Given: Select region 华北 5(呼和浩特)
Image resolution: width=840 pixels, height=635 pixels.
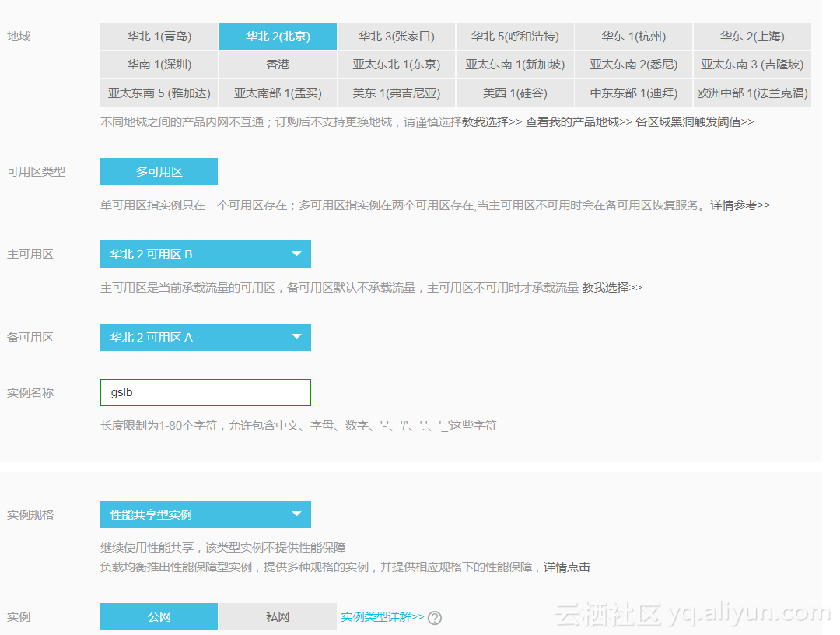Looking at the screenshot, I should (515, 37).
